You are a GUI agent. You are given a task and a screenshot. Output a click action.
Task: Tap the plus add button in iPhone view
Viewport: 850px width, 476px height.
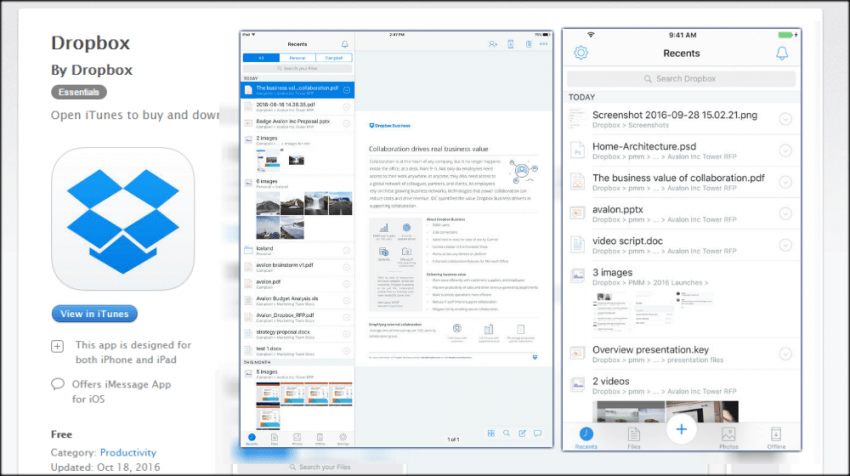(x=681, y=429)
